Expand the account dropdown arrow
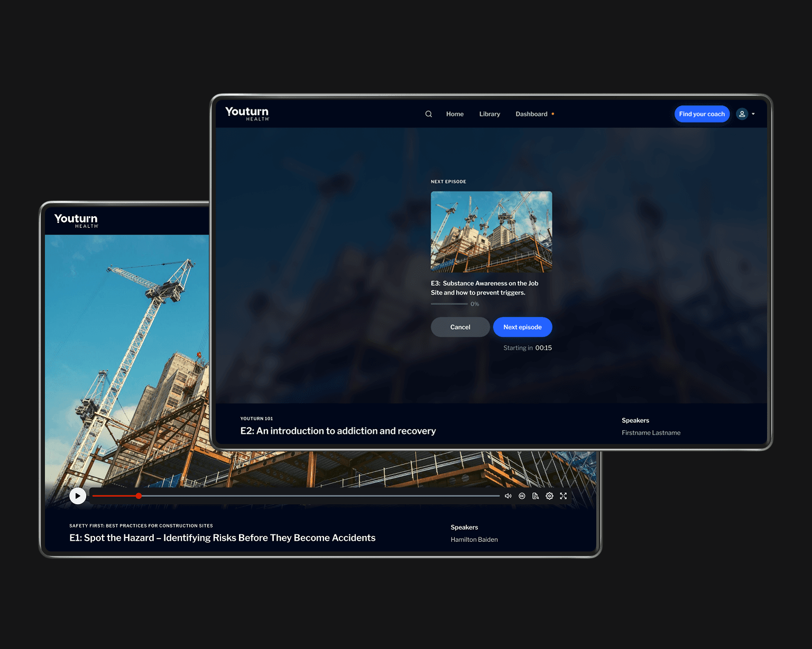The height and width of the screenshot is (649, 812). click(753, 114)
